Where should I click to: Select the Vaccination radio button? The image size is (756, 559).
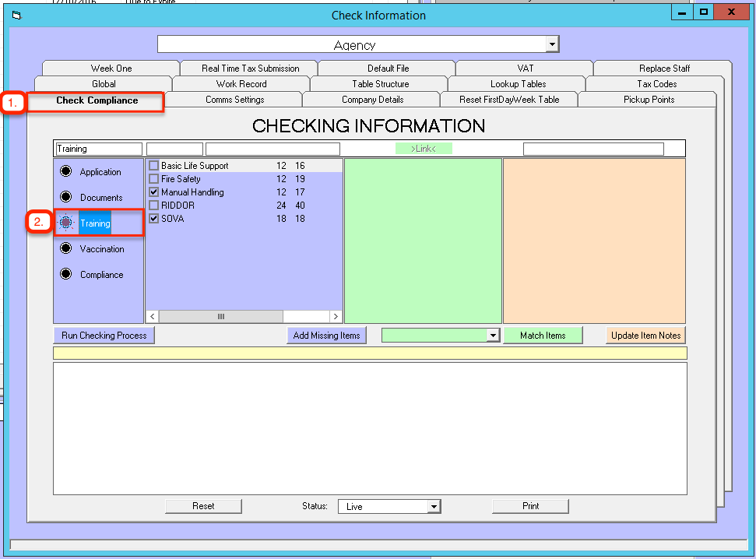coord(66,249)
